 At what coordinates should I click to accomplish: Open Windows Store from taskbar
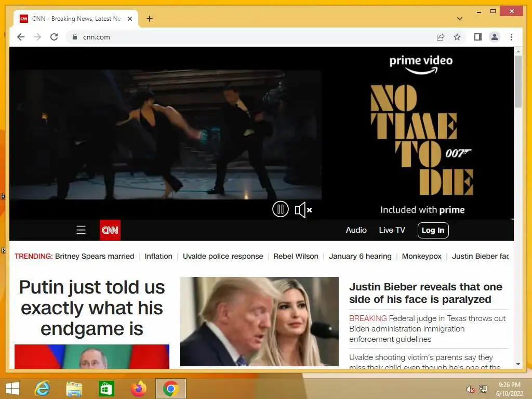point(106,389)
